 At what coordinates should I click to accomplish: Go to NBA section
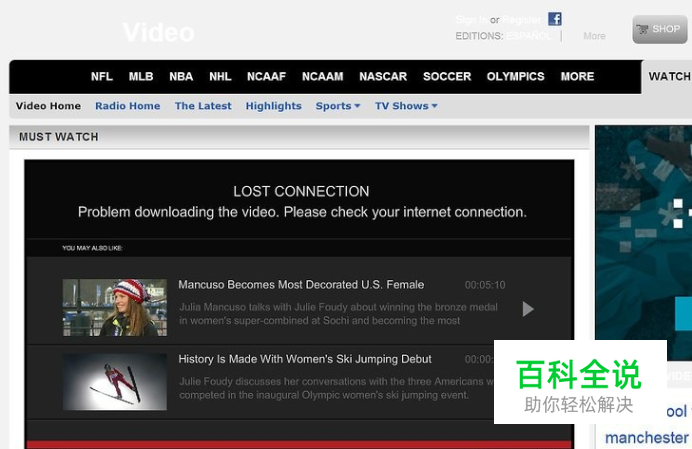coord(181,76)
